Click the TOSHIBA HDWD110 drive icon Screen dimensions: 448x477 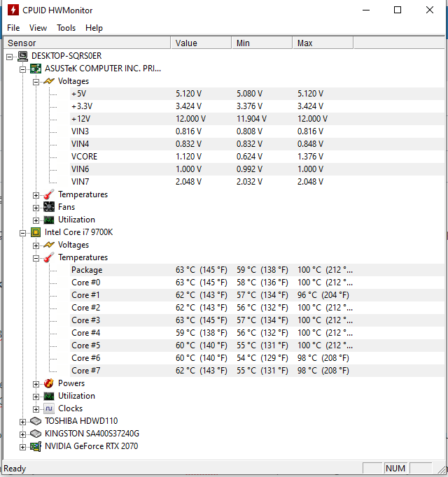(x=36, y=421)
